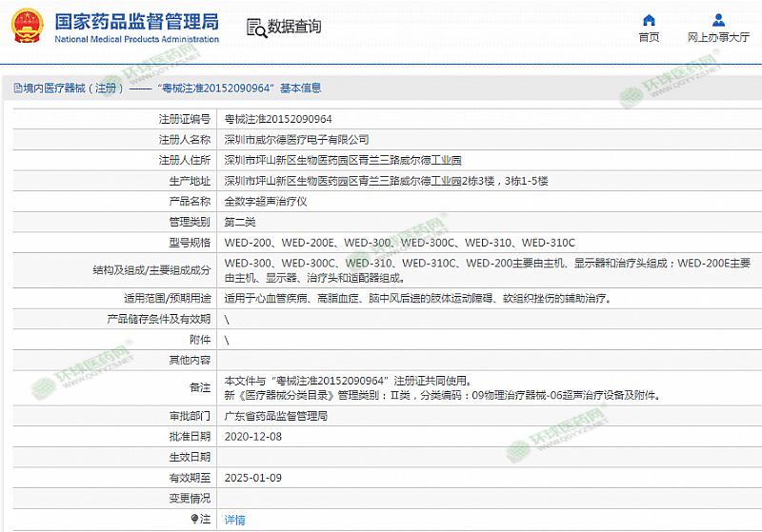Click registration number 粤械注准20152090964 in table
762x532 pixels.
[278, 119]
